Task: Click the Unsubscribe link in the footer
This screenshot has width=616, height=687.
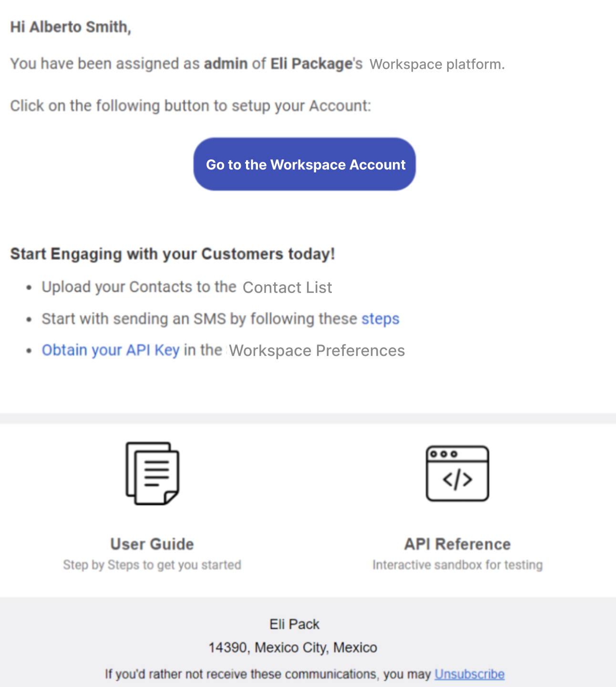Action: pos(470,674)
